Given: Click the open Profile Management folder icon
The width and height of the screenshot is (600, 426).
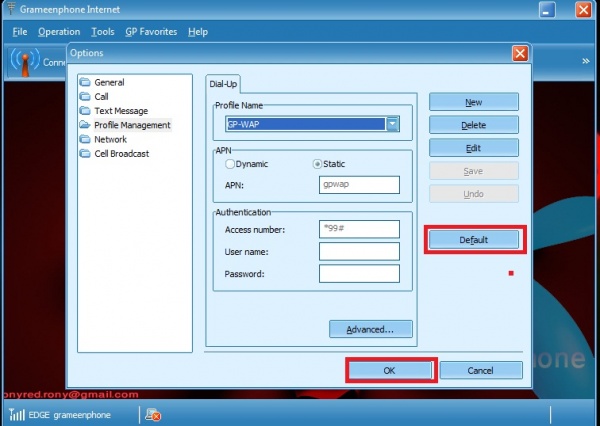Looking at the screenshot, I should (x=85, y=125).
